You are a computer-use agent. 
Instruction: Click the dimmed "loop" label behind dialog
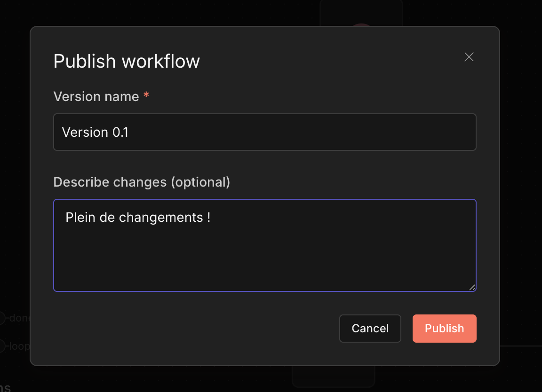(x=19, y=347)
